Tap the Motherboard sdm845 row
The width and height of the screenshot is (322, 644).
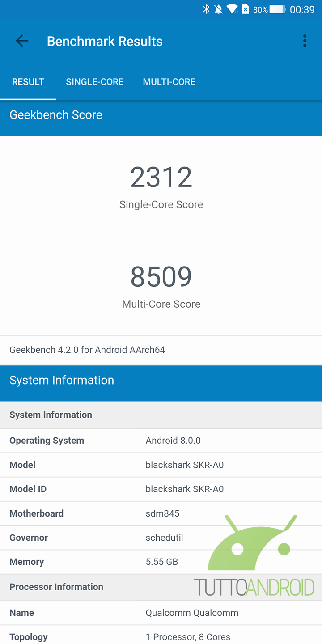(x=161, y=513)
